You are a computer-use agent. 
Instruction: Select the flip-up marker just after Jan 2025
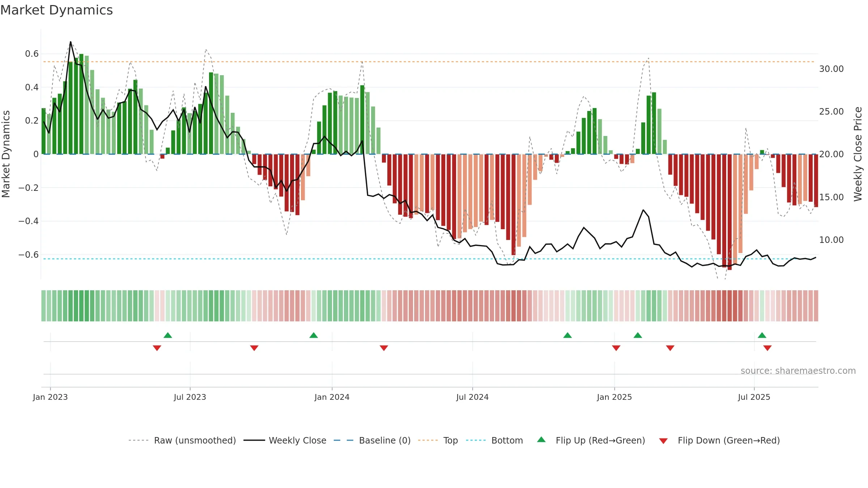pos(638,335)
